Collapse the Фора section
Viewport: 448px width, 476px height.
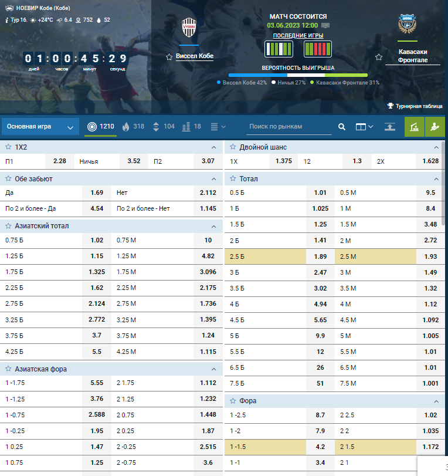[436, 401]
